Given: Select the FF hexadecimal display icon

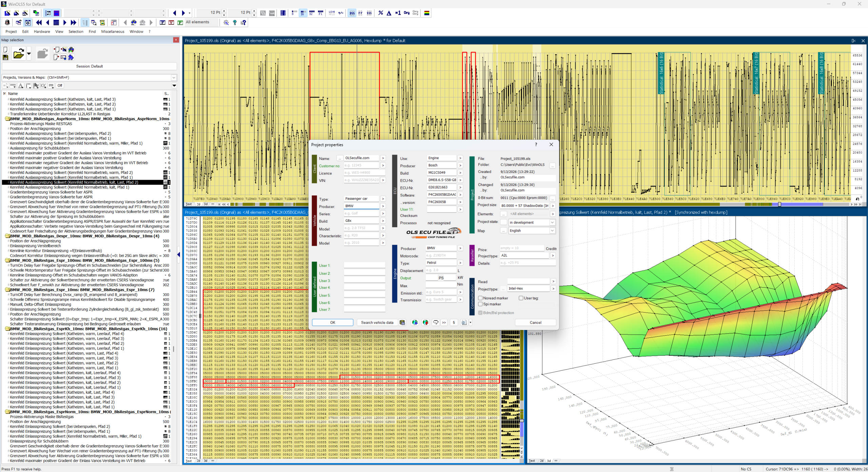Looking at the screenshot, I should coord(360,13).
